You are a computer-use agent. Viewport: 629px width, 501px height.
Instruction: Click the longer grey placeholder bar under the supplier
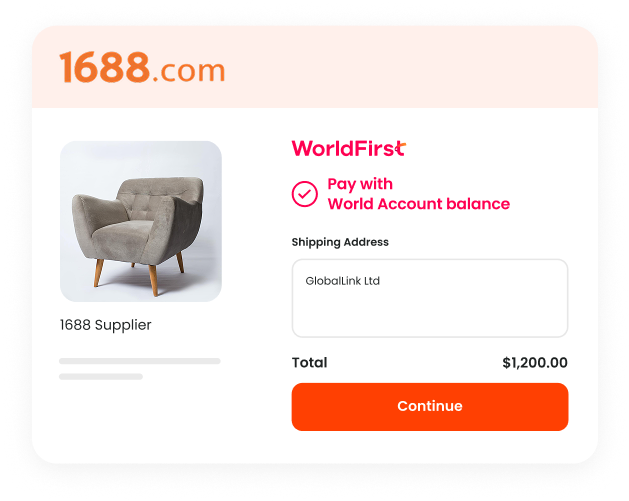140,361
